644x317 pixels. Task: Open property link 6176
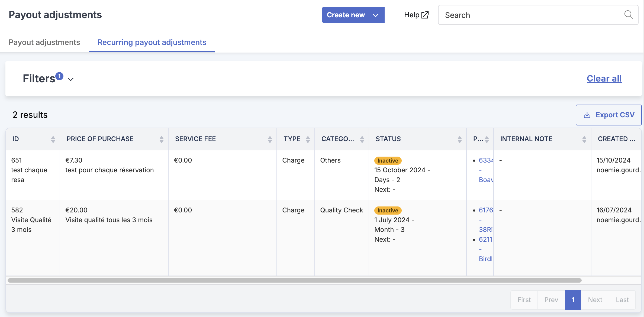pos(486,210)
